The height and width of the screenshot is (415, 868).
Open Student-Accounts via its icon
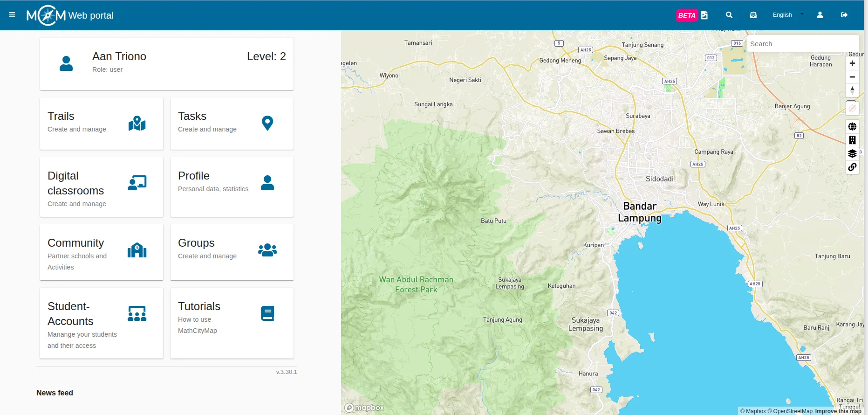pyautogui.click(x=137, y=313)
